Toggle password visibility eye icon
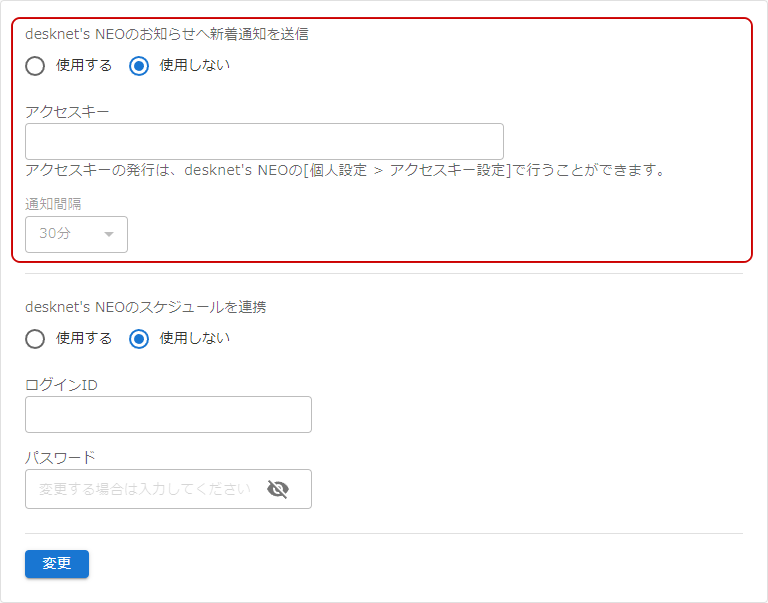Image resolution: width=768 pixels, height=603 pixels. tap(278, 489)
